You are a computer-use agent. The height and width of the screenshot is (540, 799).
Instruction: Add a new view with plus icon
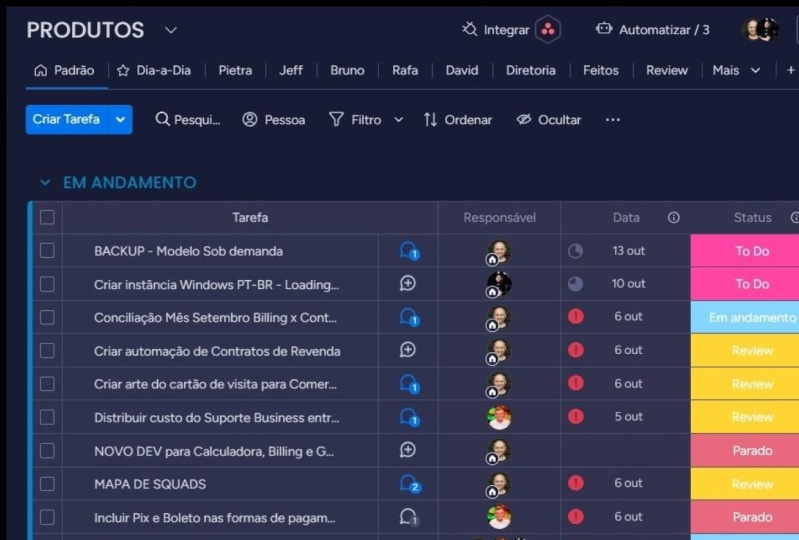coord(790,70)
